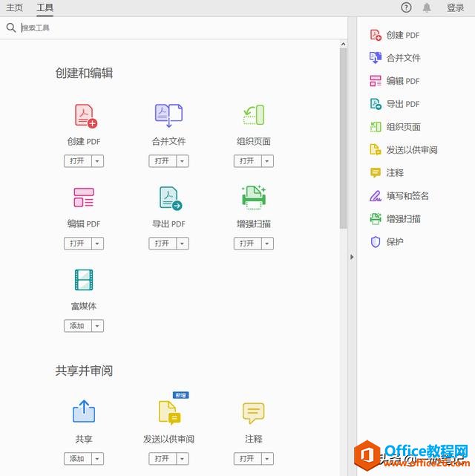The image size is (475, 476).
Task: Switch to the 工具 tab
Action: [x=45, y=7]
